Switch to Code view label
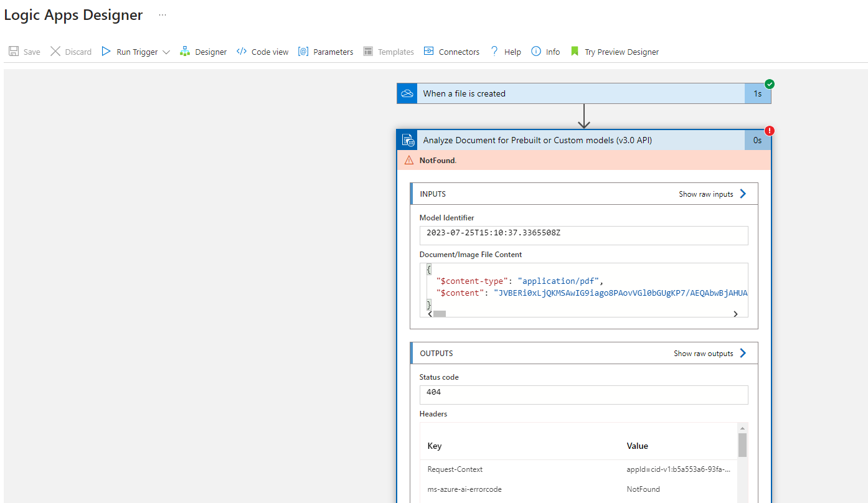The width and height of the screenshot is (868, 503). coord(270,52)
